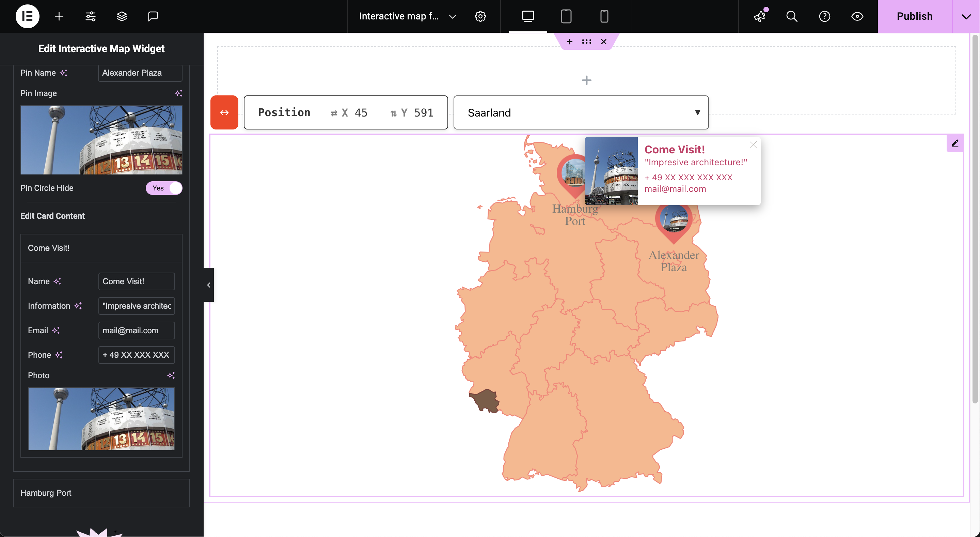Preview changes with eye icon

pos(857,16)
